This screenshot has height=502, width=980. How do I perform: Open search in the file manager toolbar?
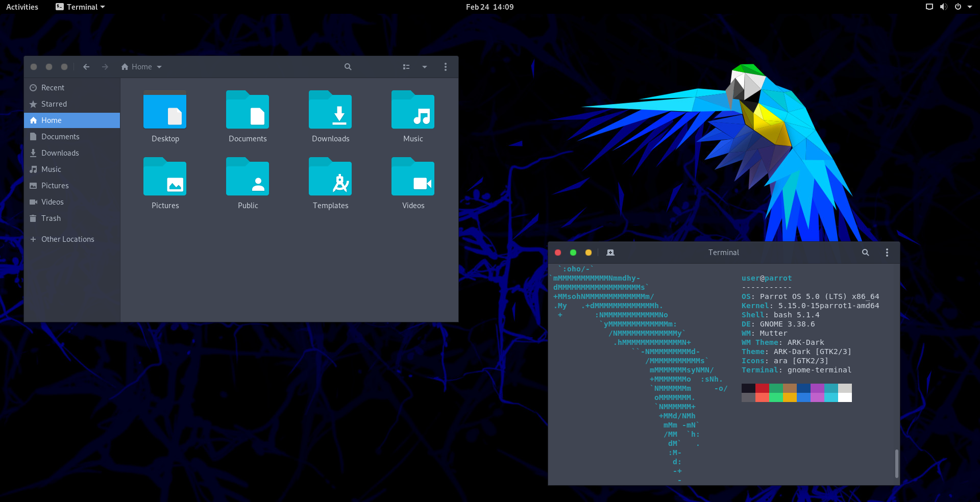tap(348, 67)
